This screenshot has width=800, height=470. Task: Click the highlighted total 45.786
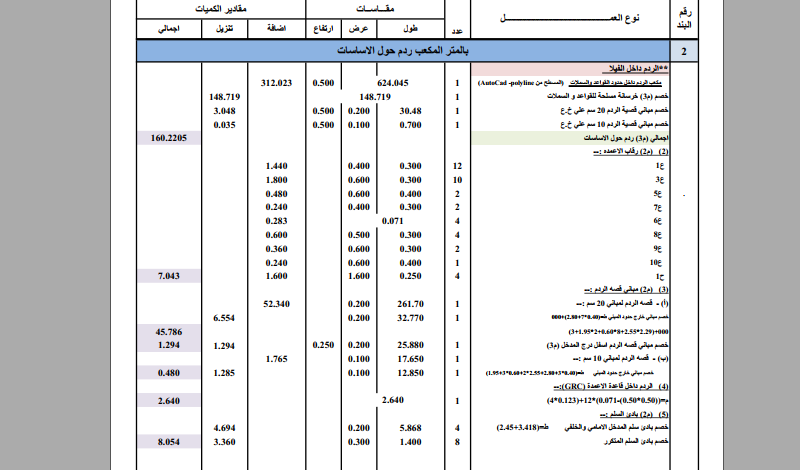click(x=169, y=332)
